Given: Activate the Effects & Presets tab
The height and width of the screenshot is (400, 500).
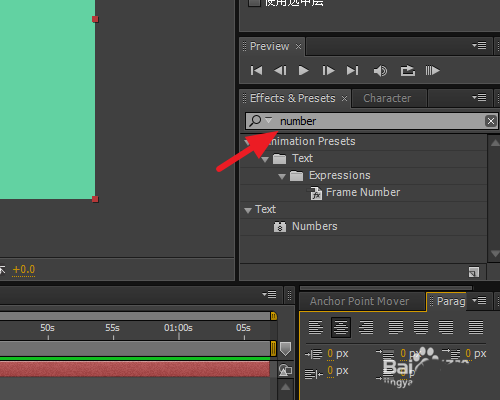Looking at the screenshot, I should (x=293, y=98).
